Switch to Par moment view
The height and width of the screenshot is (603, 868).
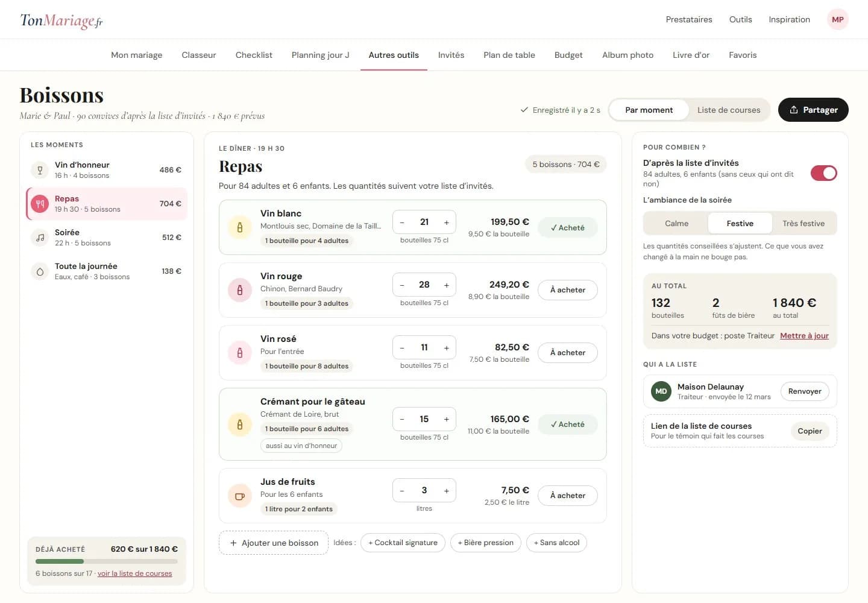click(x=649, y=110)
